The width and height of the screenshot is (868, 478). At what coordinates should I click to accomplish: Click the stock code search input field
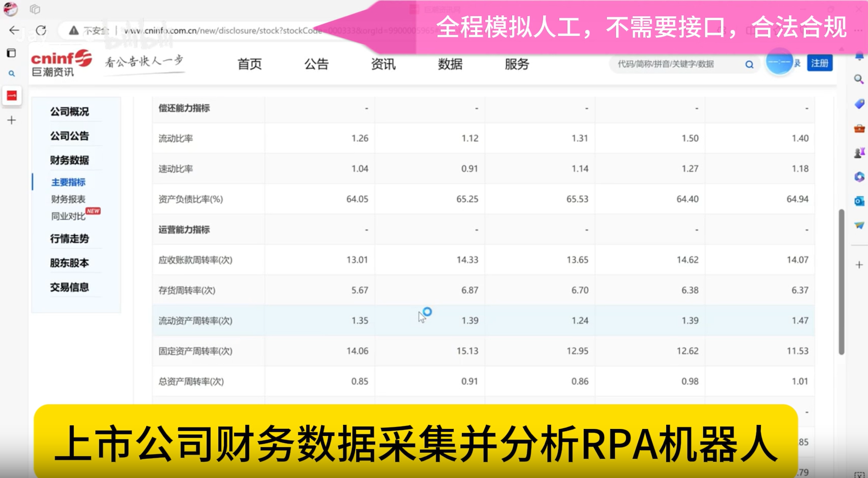[x=676, y=65]
